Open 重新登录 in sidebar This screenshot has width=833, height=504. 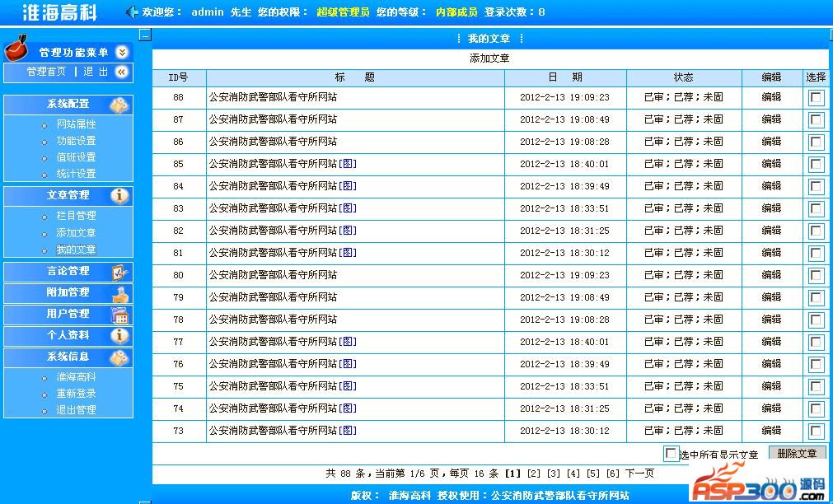[76, 394]
